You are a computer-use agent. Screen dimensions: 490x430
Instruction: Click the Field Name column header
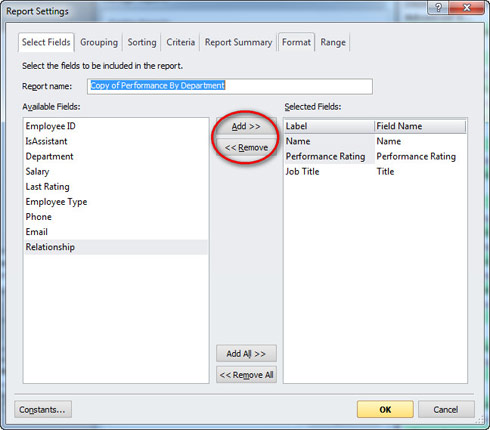pyautogui.click(x=420, y=126)
